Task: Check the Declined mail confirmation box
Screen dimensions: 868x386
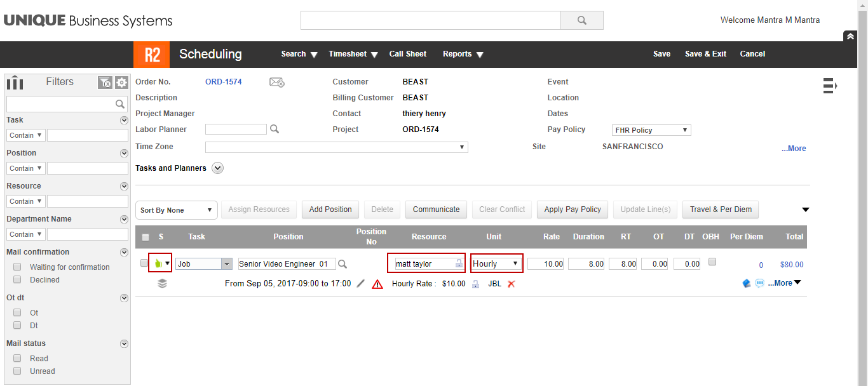Action: (18, 280)
